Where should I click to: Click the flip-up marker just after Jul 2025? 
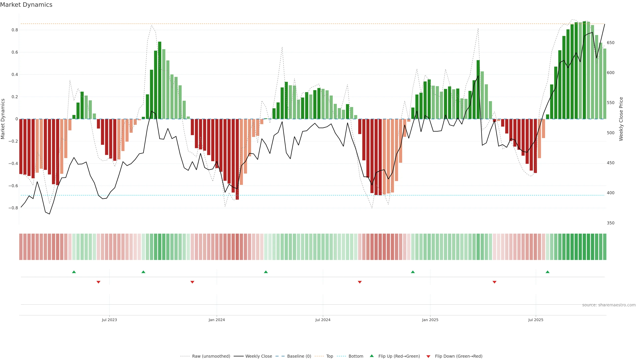pyautogui.click(x=548, y=272)
